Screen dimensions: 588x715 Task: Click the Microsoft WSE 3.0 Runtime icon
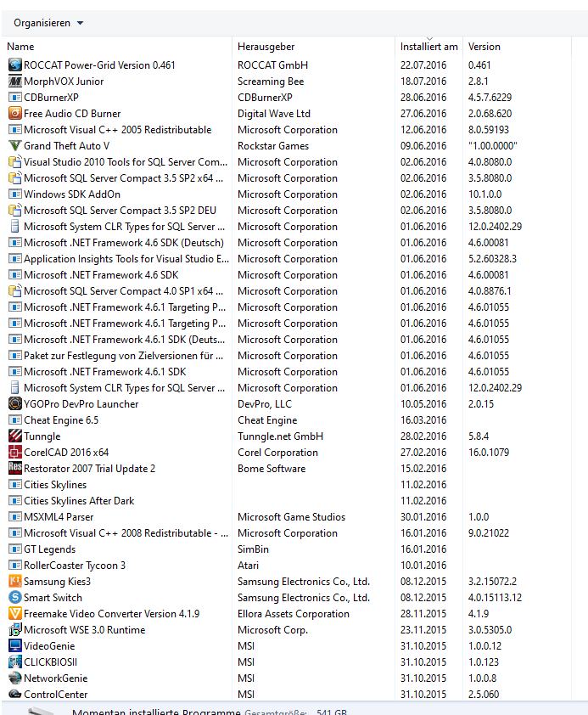click(x=15, y=629)
